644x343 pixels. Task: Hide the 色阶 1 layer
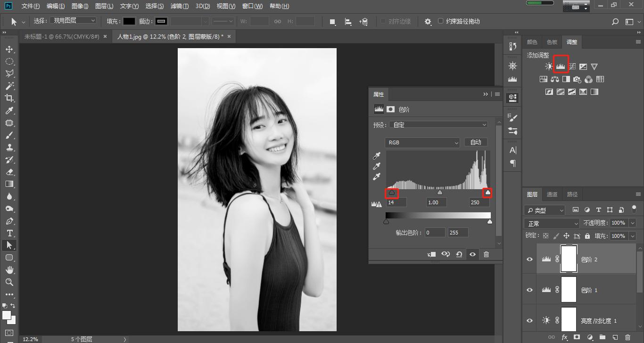pos(529,290)
